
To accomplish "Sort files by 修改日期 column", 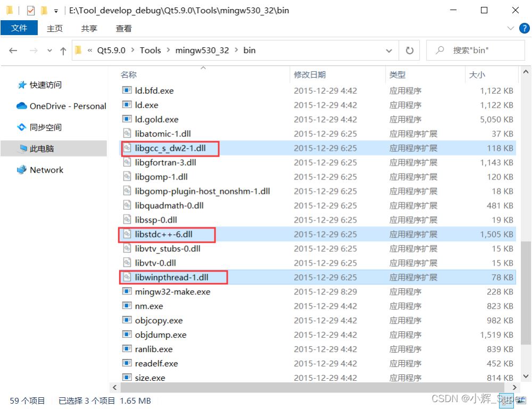I will (x=310, y=75).
